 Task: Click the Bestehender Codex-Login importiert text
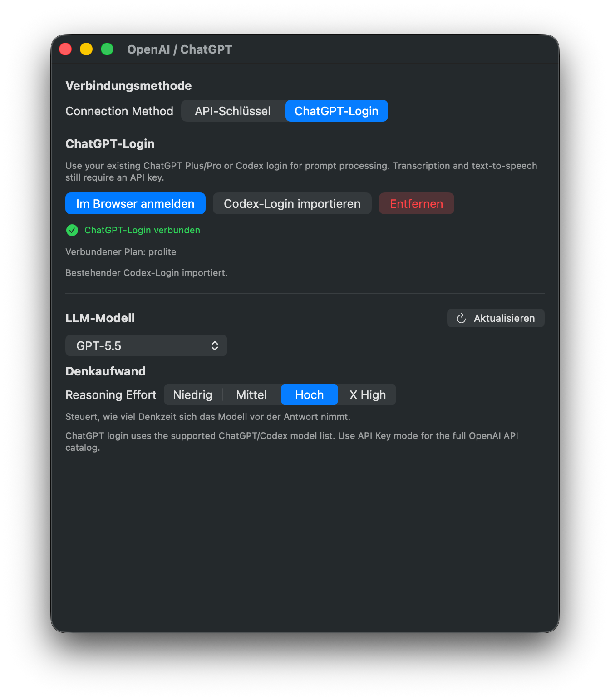[x=147, y=273]
